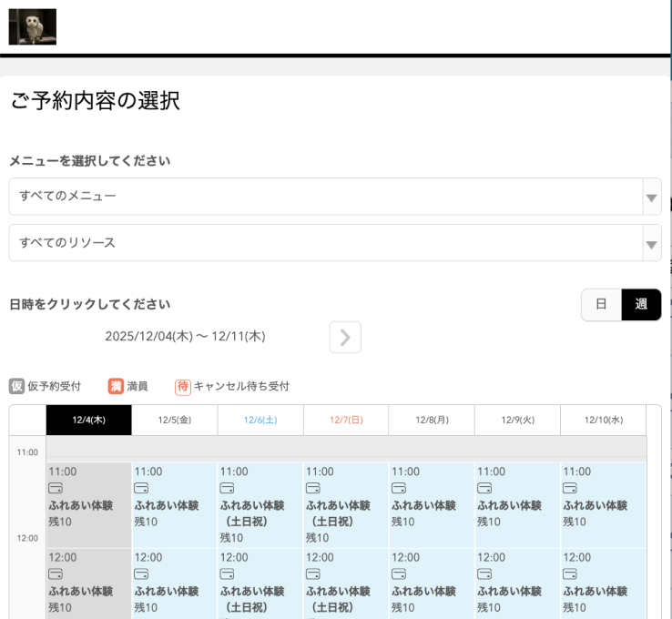Click the 12:00 time axis label

click(x=27, y=539)
